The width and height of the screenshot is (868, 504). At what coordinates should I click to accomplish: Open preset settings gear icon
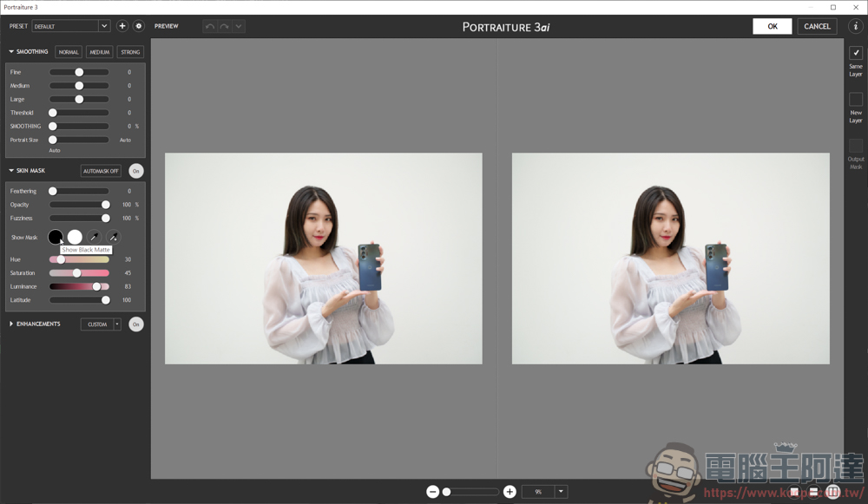click(x=138, y=26)
